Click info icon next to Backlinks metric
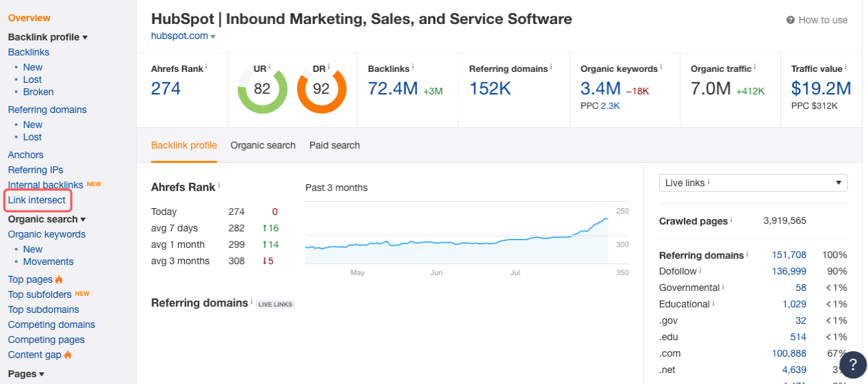Viewport: 868px width, 384px height. coord(413,67)
